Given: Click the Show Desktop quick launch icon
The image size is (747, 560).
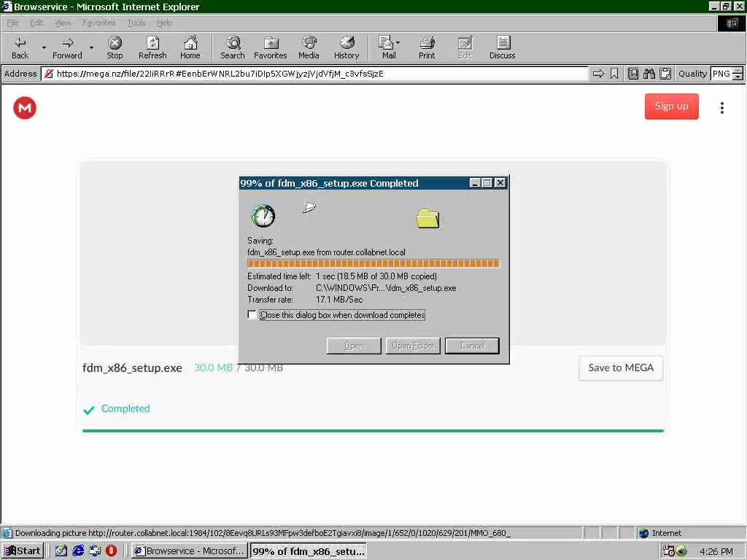Looking at the screenshot, I should pyautogui.click(x=61, y=551).
